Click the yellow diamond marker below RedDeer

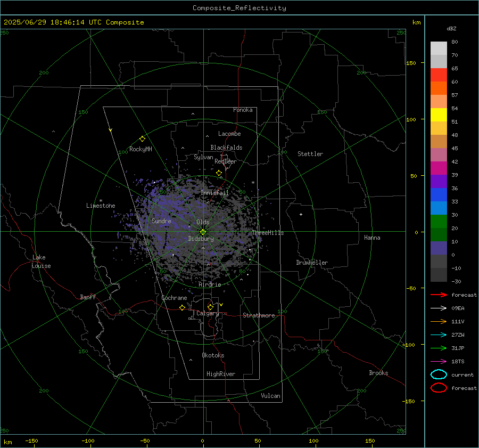pos(219,173)
